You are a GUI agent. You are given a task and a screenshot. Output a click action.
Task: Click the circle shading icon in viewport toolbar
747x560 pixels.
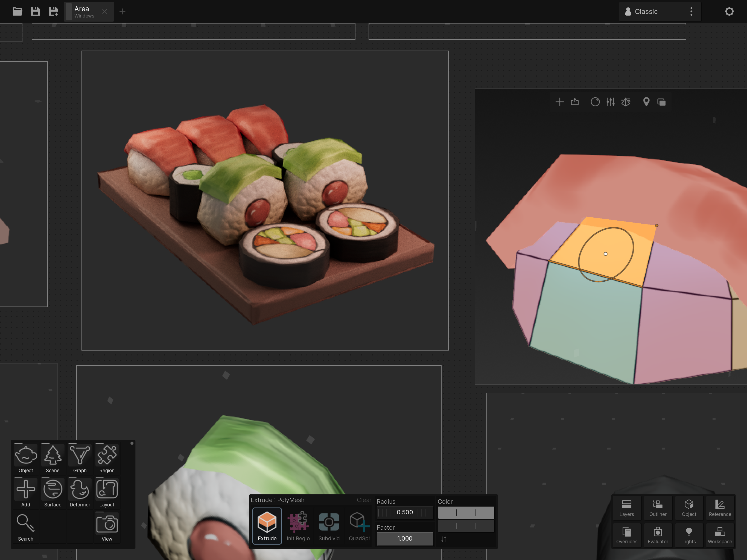click(595, 102)
